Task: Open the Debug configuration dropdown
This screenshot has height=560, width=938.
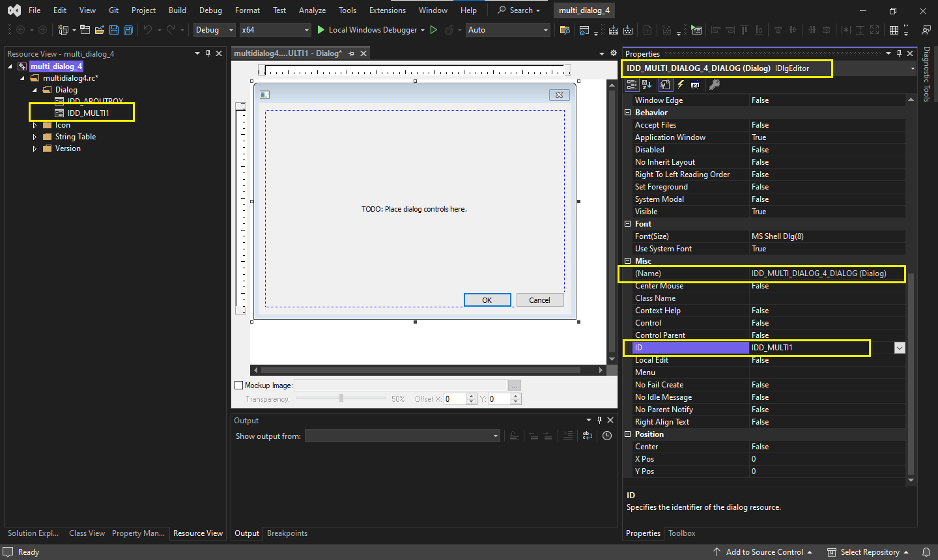Action: 214,30
